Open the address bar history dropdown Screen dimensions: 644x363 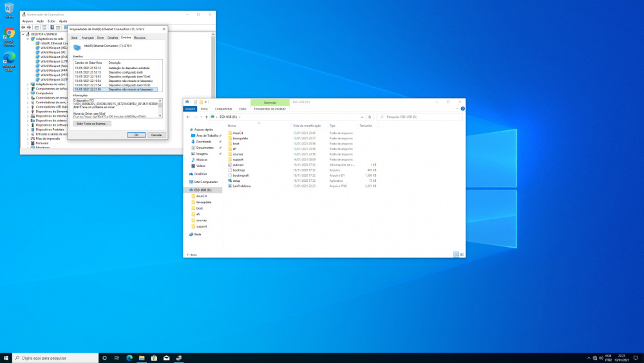pyautogui.click(x=361, y=117)
